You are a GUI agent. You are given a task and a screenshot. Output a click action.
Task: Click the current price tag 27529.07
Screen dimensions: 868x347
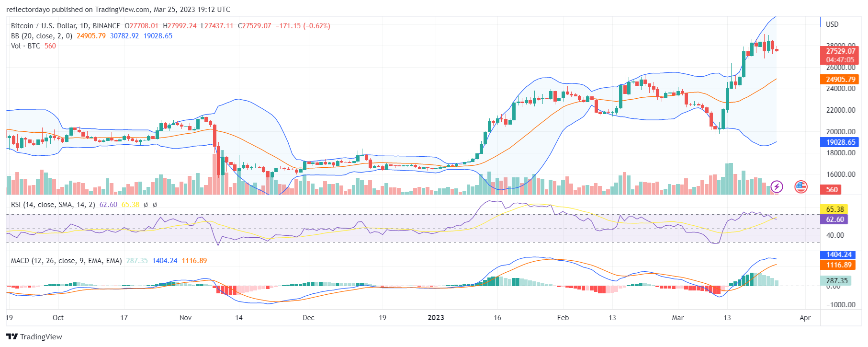(840, 51)
